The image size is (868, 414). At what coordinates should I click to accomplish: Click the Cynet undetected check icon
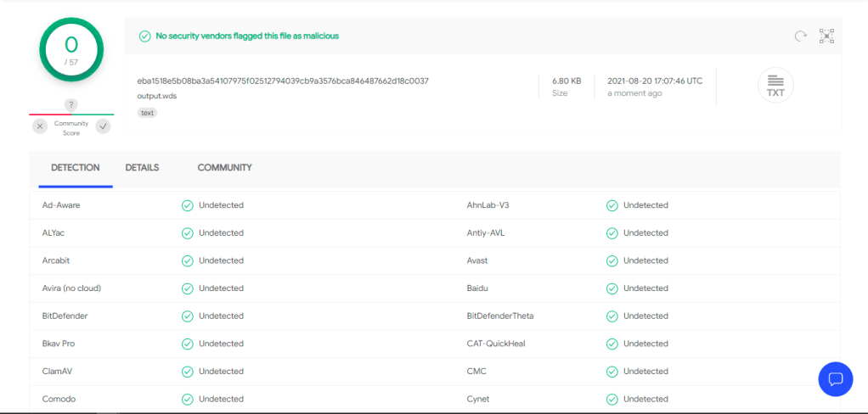(612, 400)
